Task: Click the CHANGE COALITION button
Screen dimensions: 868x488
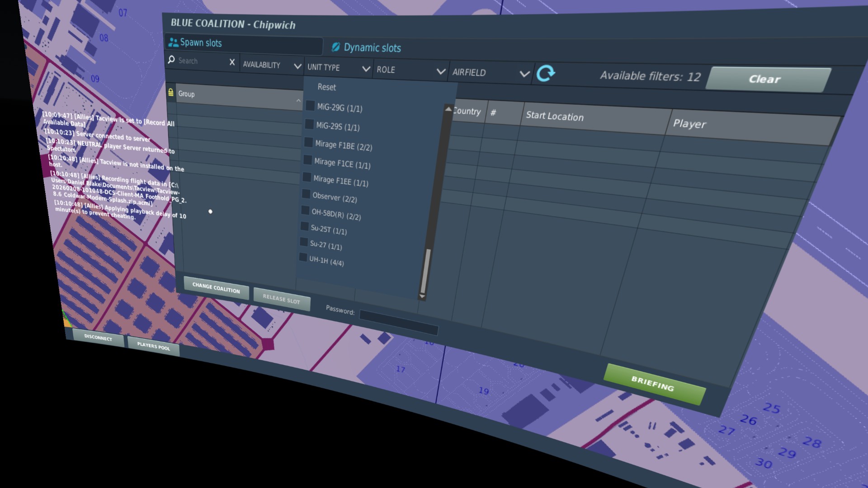Action: pyautogui.click(x=216, y=288)
